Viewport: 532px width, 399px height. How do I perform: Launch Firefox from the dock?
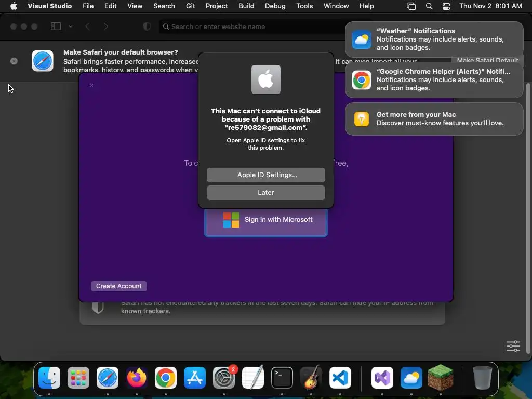pyautogui.click(x=137, y=377)
